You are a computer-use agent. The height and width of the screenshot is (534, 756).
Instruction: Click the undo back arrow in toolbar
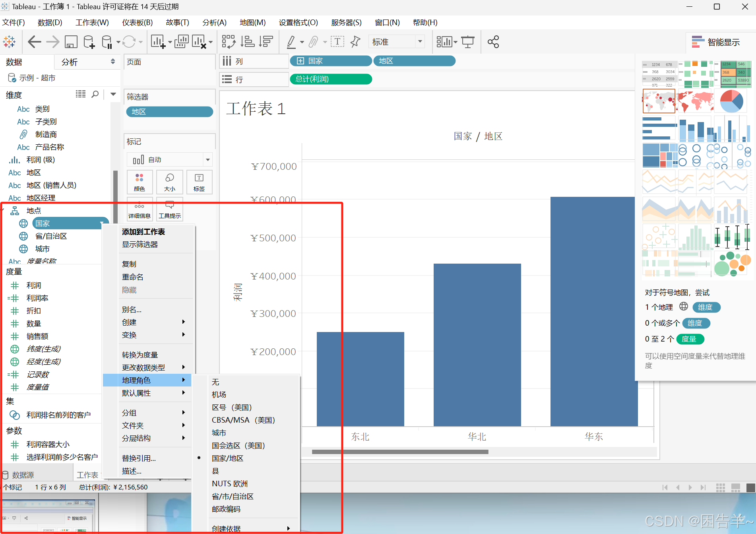(34, 42)
